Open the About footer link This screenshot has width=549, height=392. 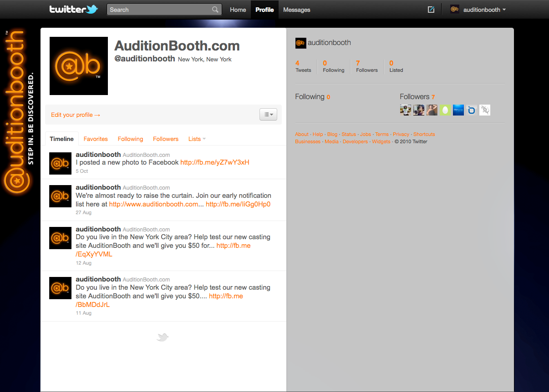pos(302,134)
